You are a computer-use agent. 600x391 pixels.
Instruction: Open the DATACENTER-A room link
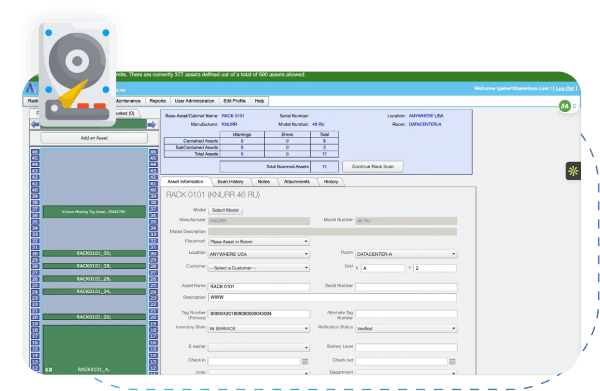425,124
